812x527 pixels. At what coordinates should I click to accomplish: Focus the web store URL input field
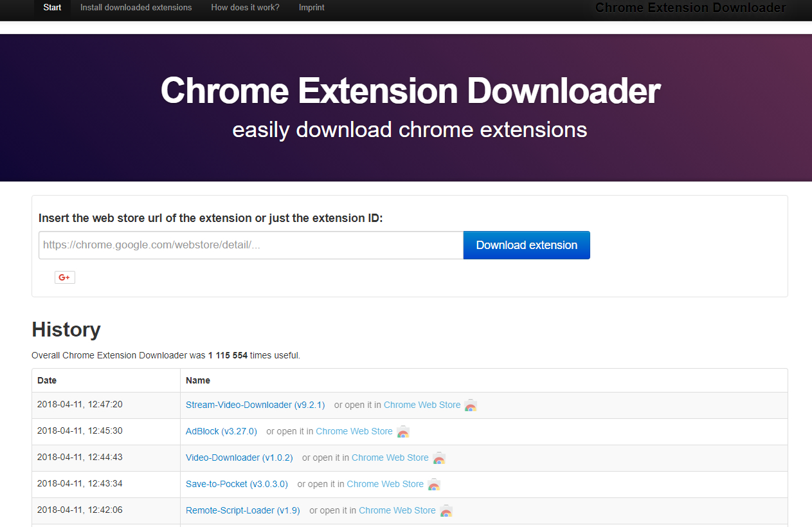(251, 245)
